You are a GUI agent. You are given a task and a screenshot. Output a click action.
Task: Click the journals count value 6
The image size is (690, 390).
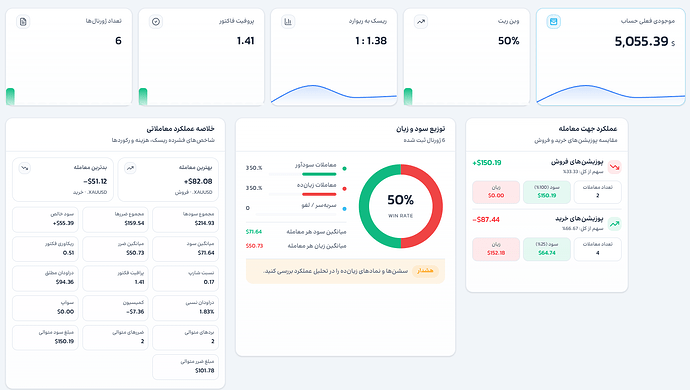[118, 41]
